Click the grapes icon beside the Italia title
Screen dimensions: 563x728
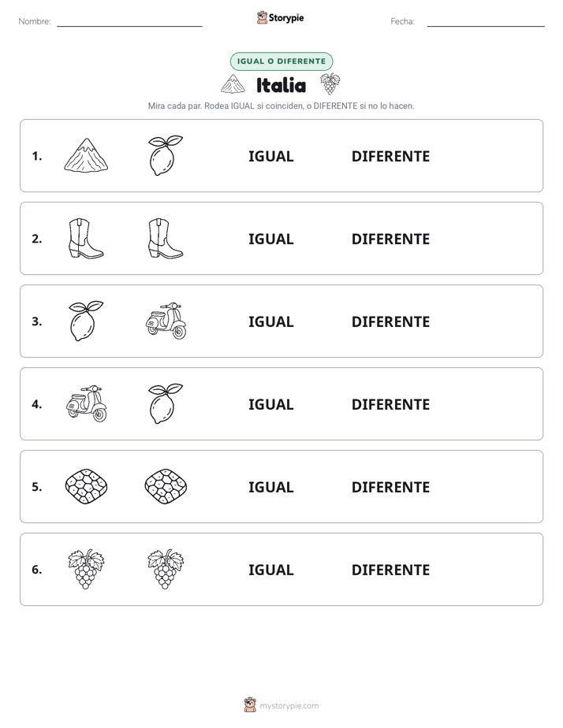pyautogui.click(x=330, y=84)
